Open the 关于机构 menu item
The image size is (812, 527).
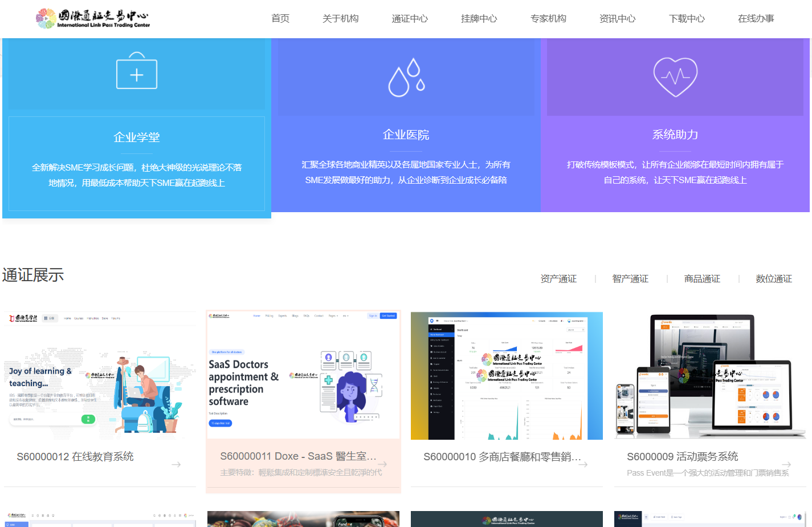point(340,18)
